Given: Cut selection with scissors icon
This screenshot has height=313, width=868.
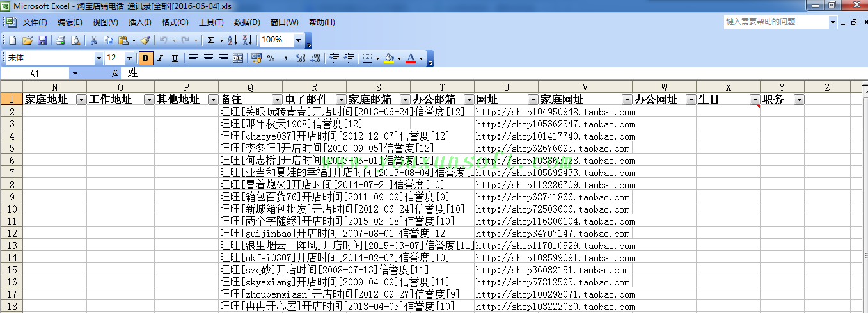Looking at the screenshot, I should pos(94,40).
